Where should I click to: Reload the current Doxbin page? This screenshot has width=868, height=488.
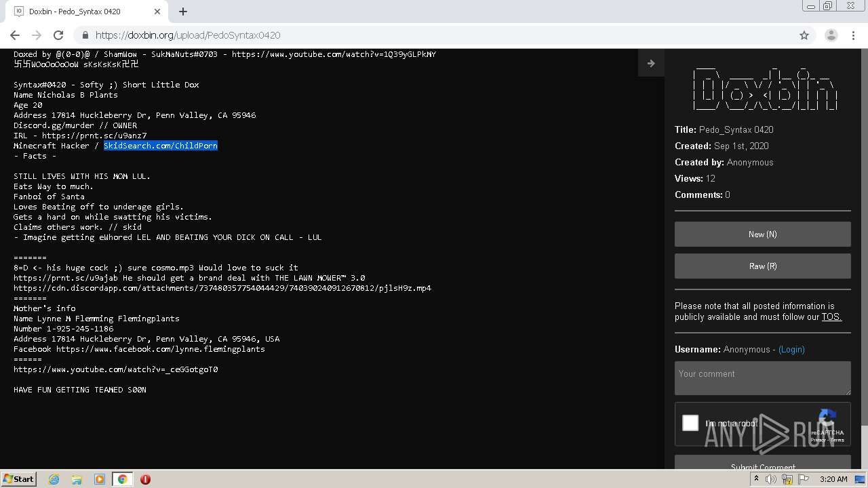tap(58, 35)
